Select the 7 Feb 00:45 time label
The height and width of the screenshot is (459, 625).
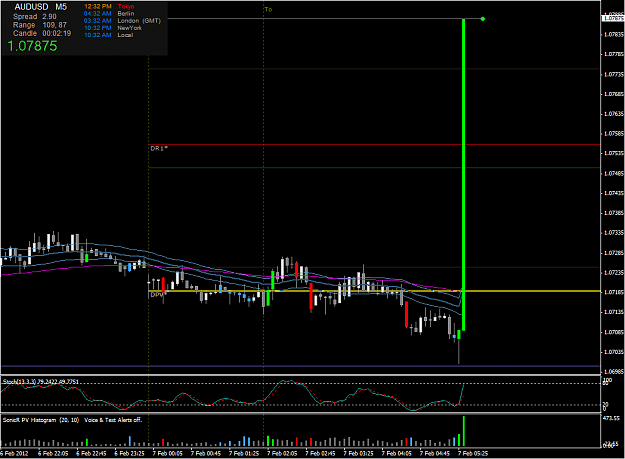click(206, 453)
